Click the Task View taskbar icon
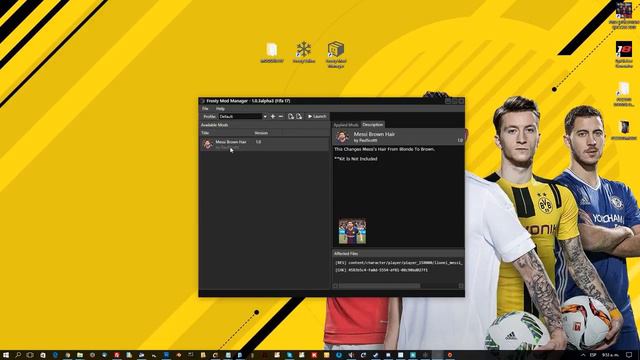The image size is (640, 360). coord(30,355)
